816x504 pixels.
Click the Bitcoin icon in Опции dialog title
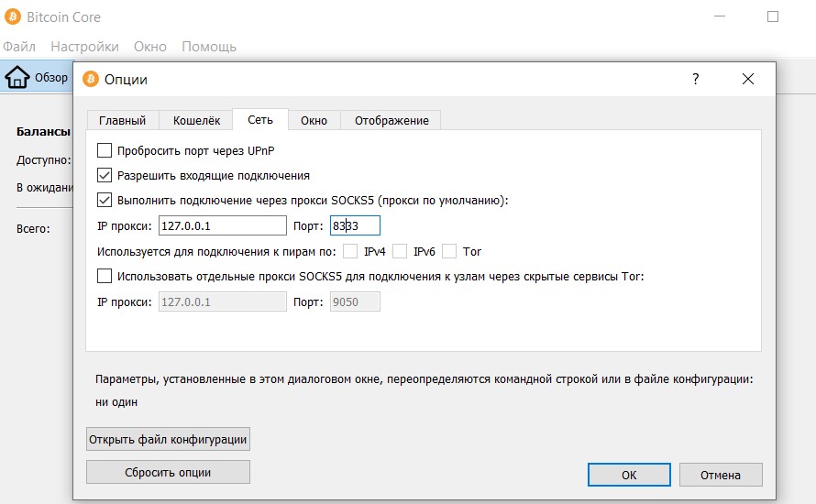(91, 79)
